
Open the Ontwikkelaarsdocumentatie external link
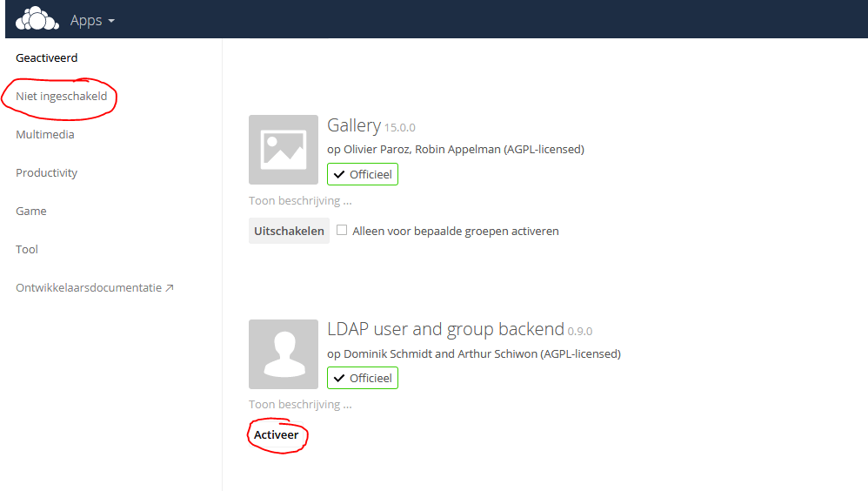click(94, 288)
